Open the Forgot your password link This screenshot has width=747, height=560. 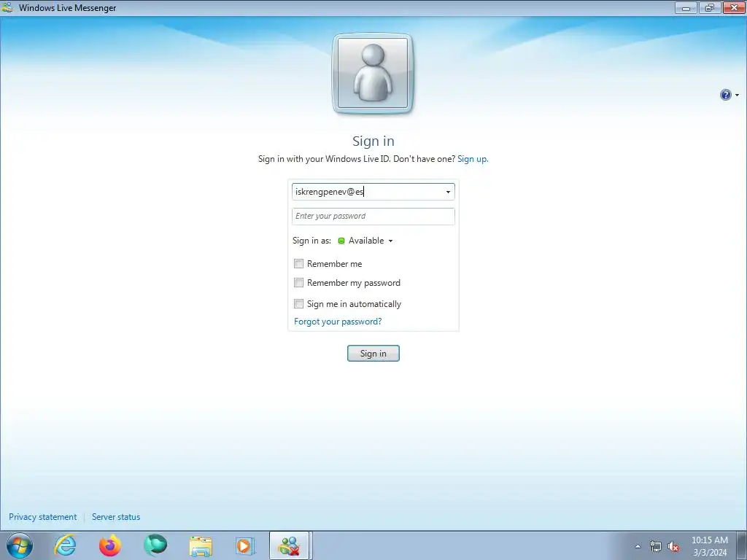coord(338,322)
